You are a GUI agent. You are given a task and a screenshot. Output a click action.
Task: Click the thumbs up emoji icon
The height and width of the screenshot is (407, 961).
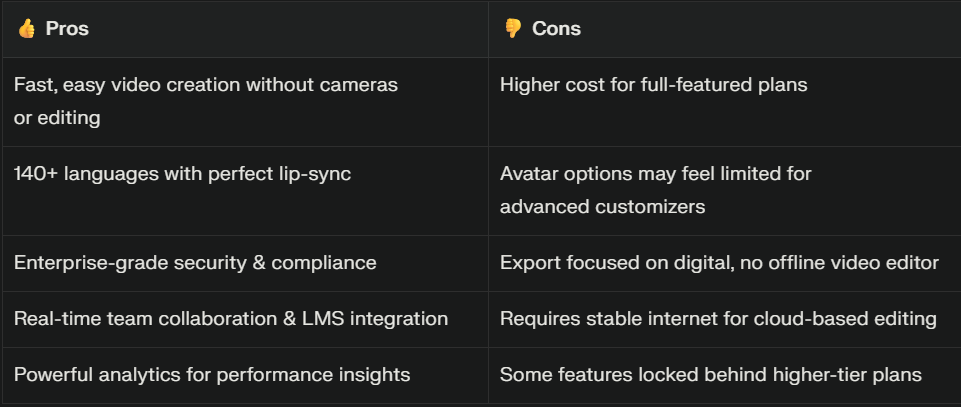26,28
